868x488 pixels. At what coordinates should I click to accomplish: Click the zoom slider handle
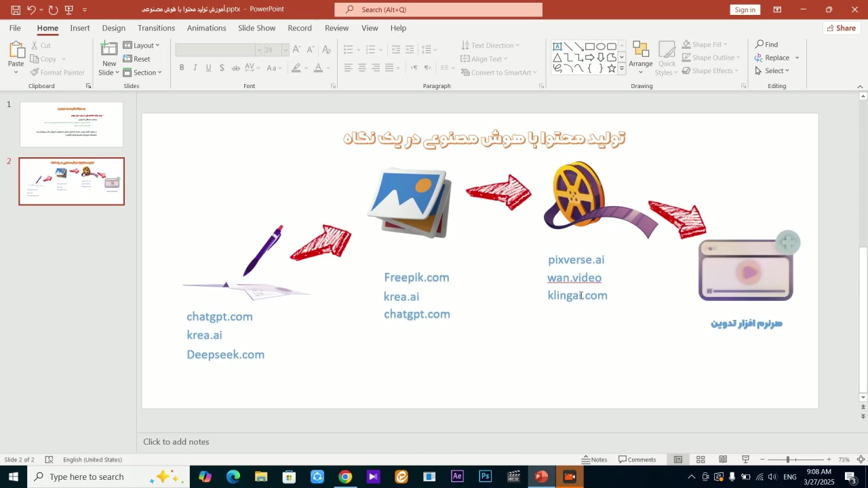tap(788, 460)
